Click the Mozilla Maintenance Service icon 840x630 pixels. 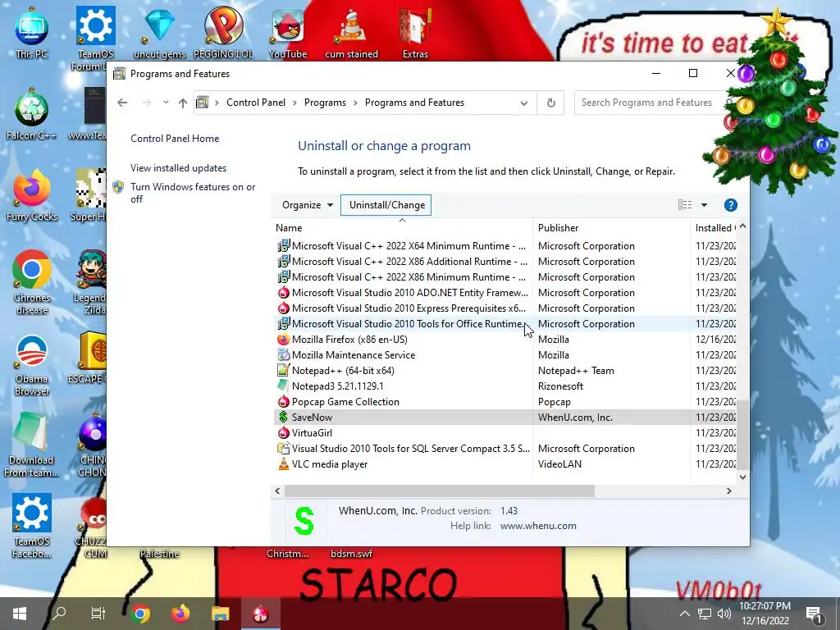[x=283, y=355]
